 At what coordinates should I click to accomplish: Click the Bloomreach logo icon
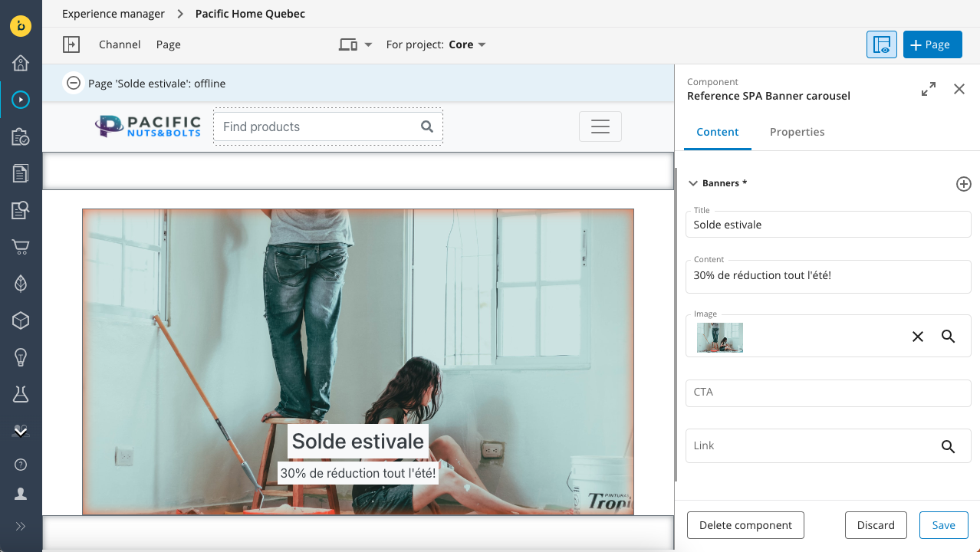21,26
